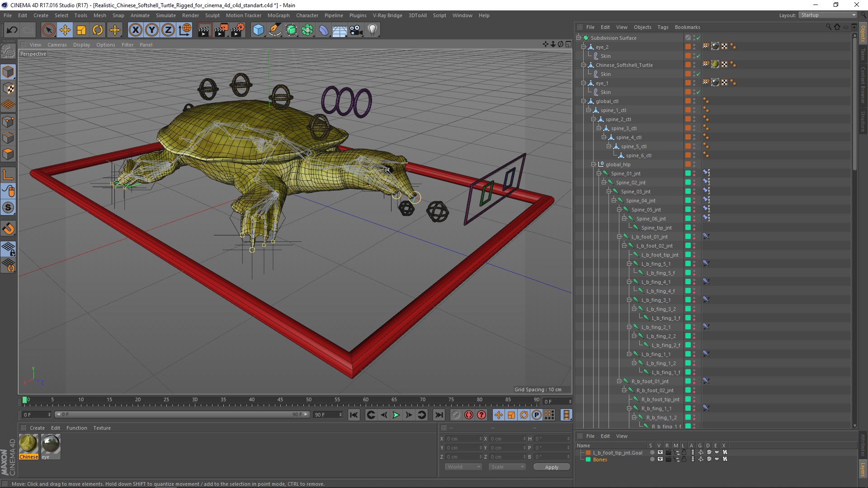Image resolution: width=868 pixels, height=488 pixels.
Task: Open the MoGraph menu
Action: coord(278,15)
